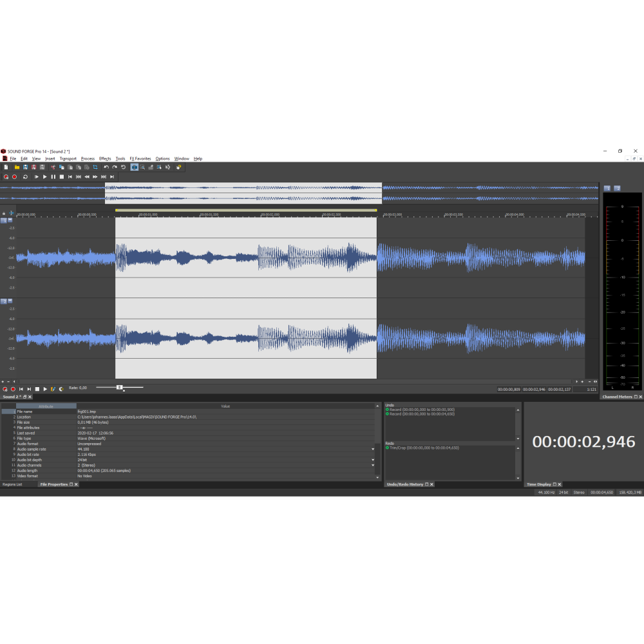This screenshot has height=644, width=644.
Task: Select the File Properties tab
Action: (54, 484)
